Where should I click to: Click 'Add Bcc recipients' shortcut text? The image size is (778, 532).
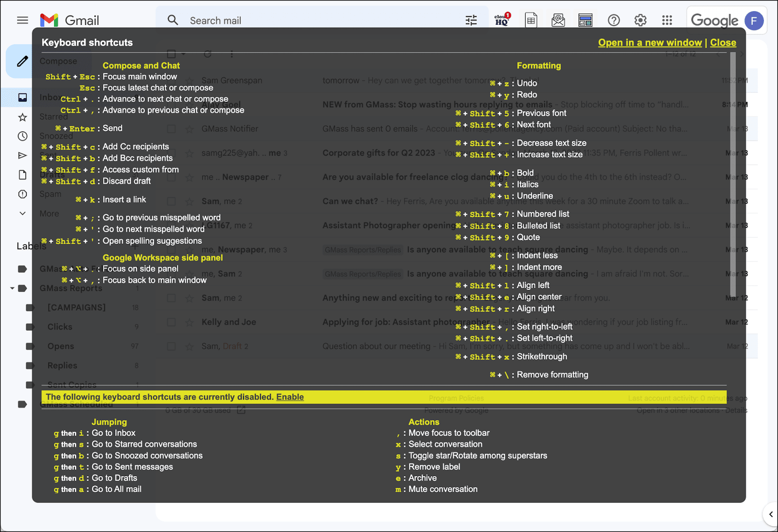[138, 158]
